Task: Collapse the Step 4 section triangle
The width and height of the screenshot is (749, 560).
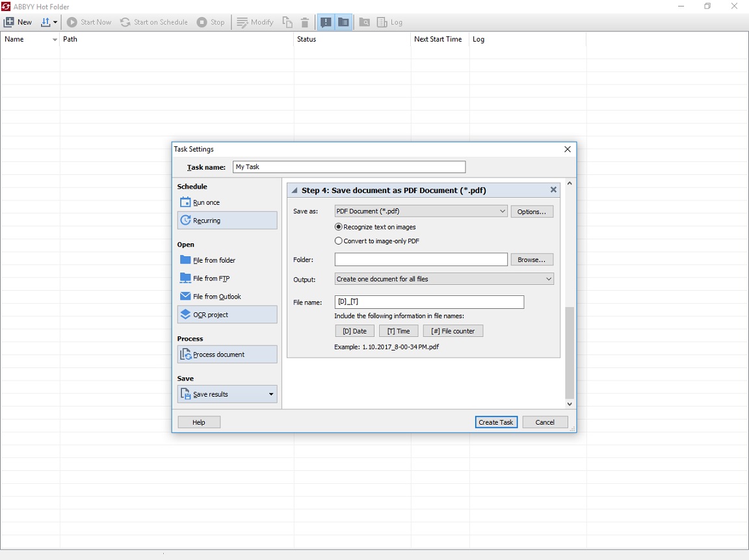Action: tap(295, 190)
